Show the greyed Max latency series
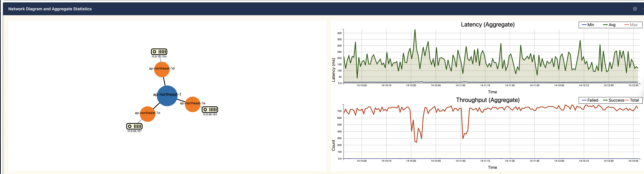The width and height of the screenshot is (644, 174). click(631, 25)
